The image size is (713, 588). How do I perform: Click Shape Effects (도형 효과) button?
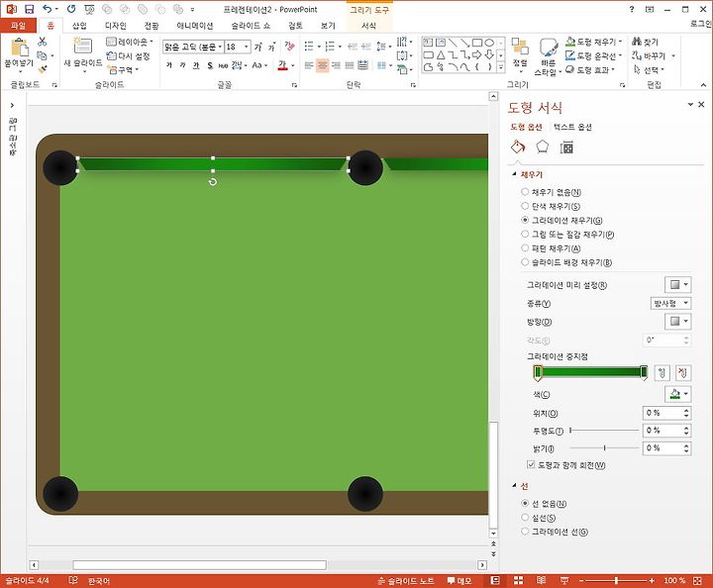tap(590, 70)
